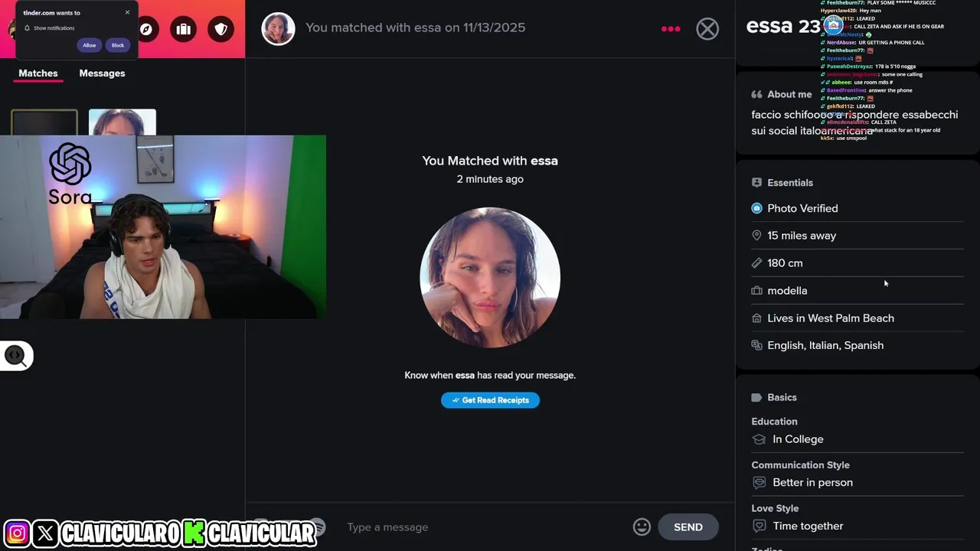Click 'You matched with essa on 11/13/2025' header text
Image resolution: width=980 pixels, height=551 pixels.
point(415,28)
